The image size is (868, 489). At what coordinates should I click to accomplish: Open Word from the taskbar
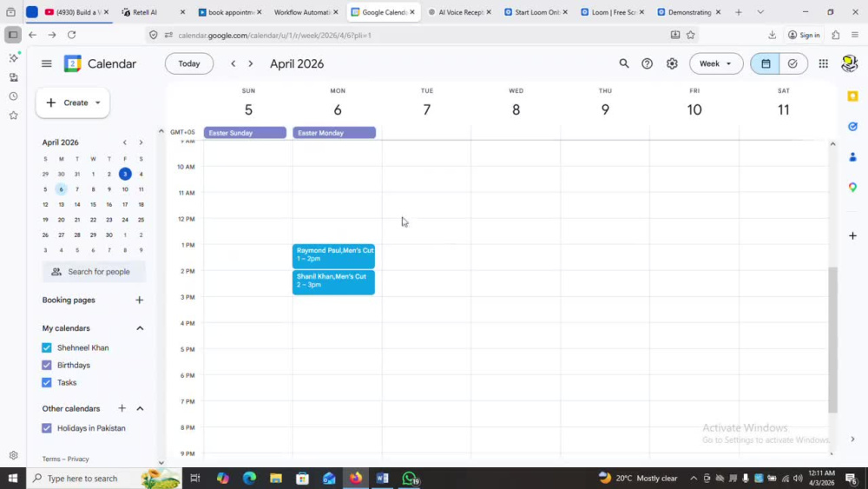pos(383,478)
